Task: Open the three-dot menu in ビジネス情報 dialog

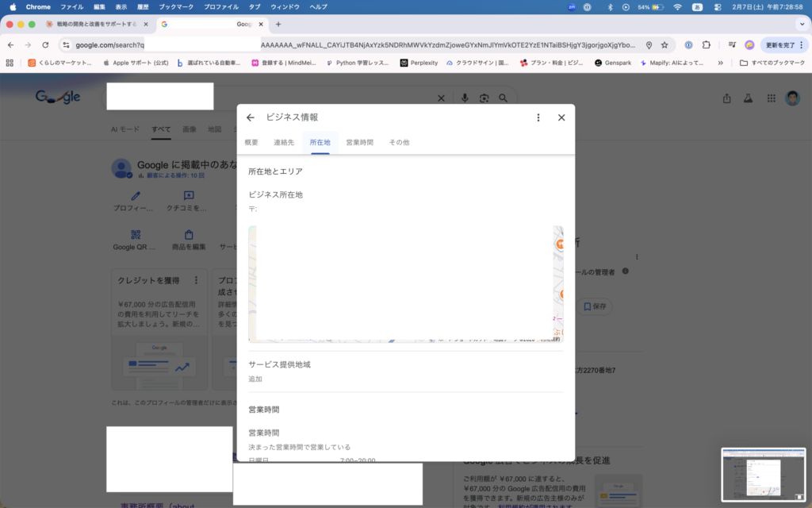Action: coord(538,117)
